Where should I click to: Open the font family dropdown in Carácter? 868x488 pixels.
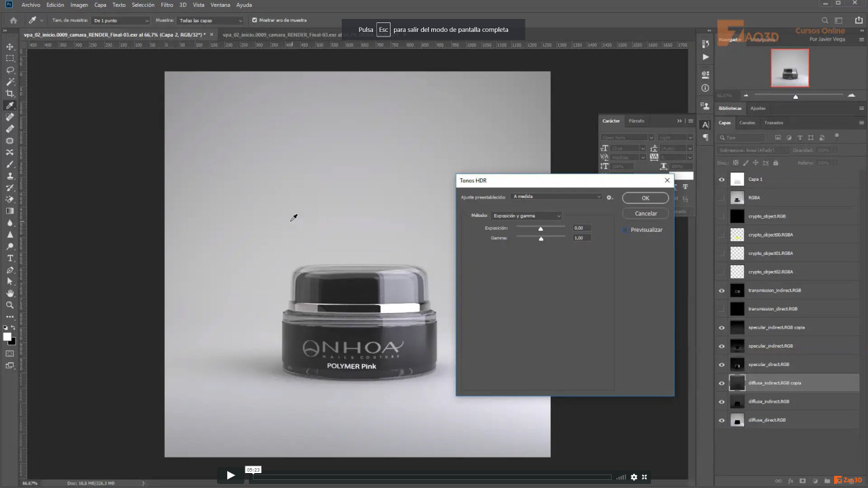click(x=627, y=138)
